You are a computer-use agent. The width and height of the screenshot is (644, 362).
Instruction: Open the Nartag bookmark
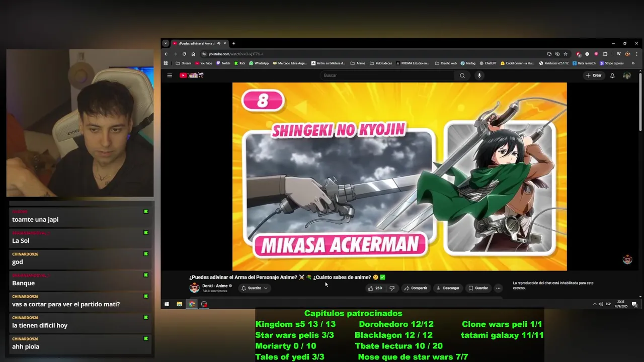(468, 63)
